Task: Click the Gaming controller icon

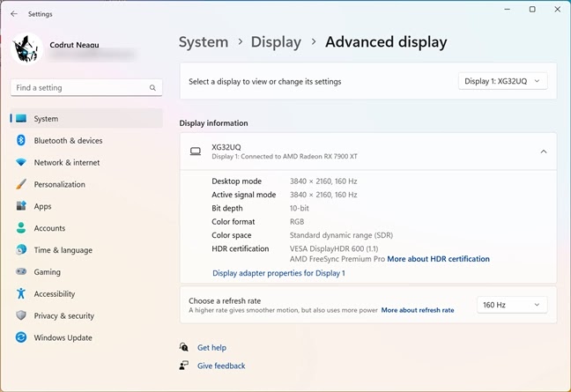Action: (21, 272)
